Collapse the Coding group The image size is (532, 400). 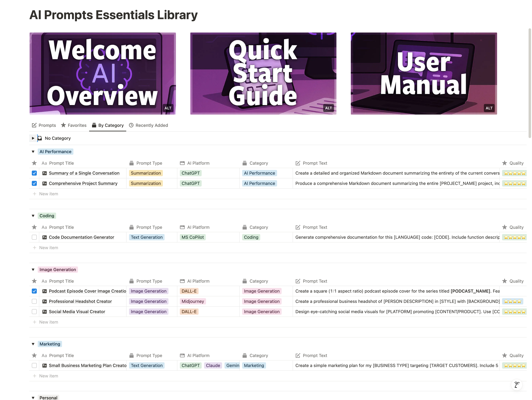pyautogui.click(x=33, y=216)
